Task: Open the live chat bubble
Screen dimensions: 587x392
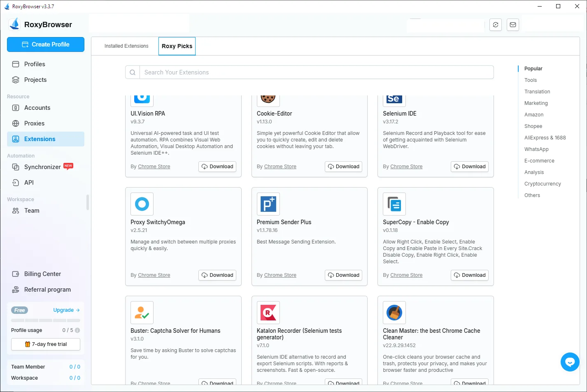Action: [570, 362]
